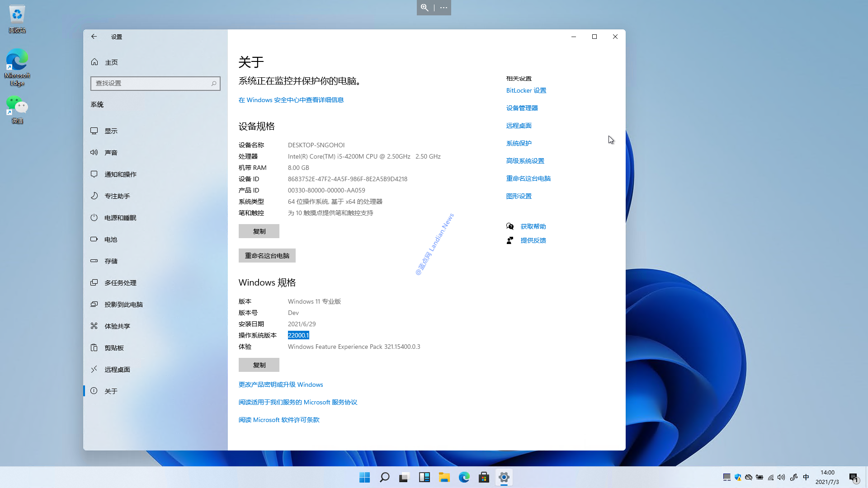Click volume speaker tray icon
This screenshot has width=868, height=488.
pyautogui.click(x=781, y=477)
